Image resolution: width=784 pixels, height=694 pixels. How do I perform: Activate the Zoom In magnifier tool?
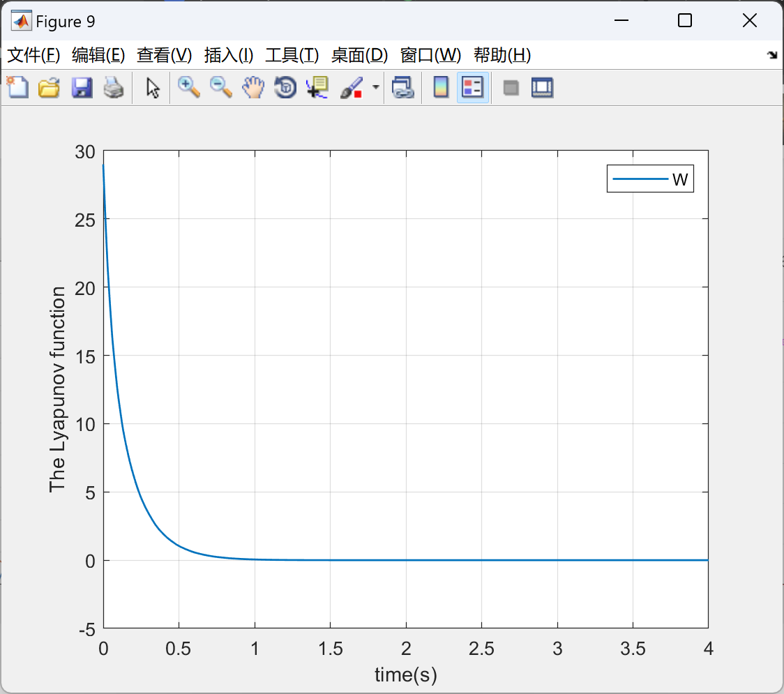tap(189, 87)
